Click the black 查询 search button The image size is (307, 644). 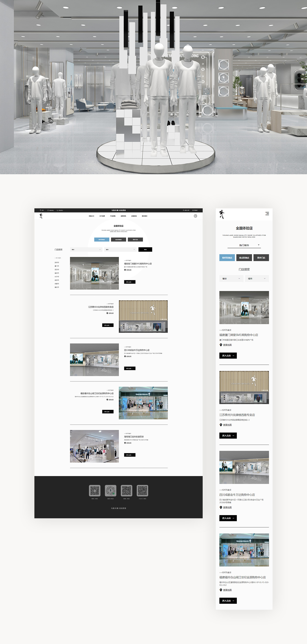(x=145, y=250)
